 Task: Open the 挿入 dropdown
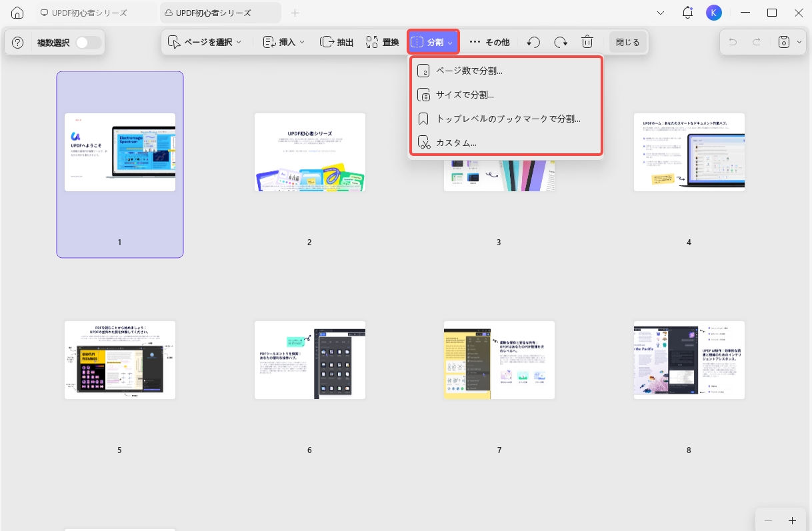[x=284, y=42]
